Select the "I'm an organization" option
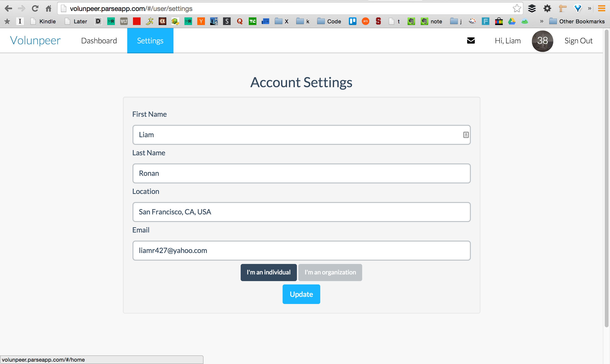The height and width of the screenshot is (364, 610). (330, 272)
